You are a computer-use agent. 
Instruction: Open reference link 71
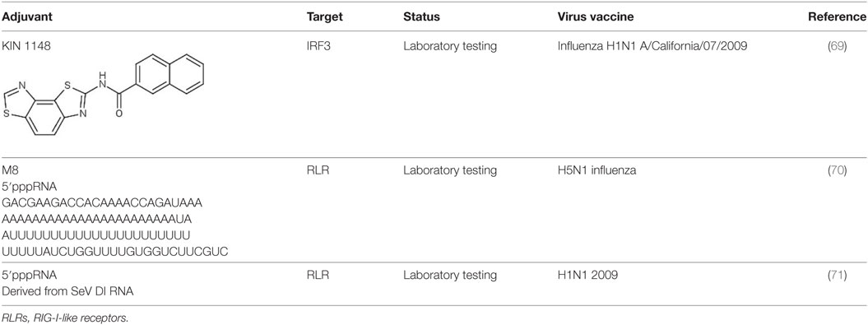pyautogui.click(x=837, y=276)
